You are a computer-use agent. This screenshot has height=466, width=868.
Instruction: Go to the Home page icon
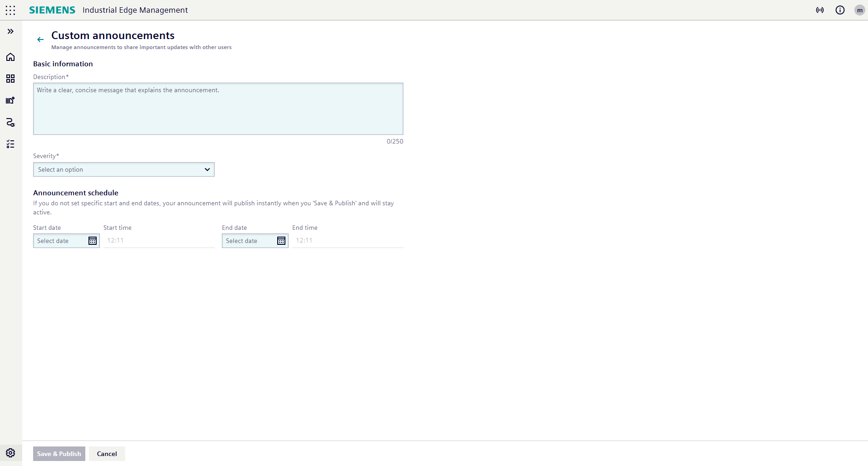10,57
